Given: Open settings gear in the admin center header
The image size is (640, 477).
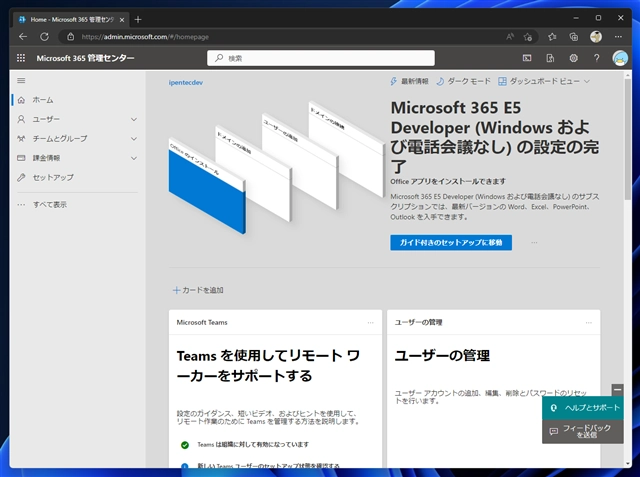Looking at the screenshot, I should point(573,58).
